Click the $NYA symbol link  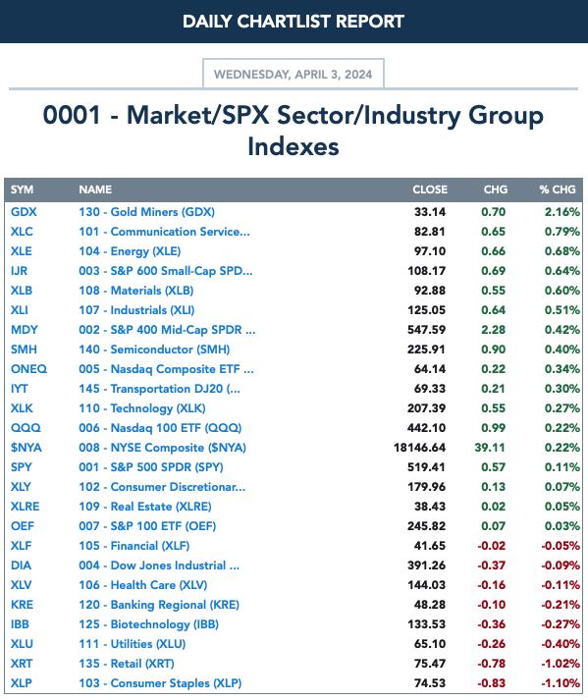click(x=26, y=448)
